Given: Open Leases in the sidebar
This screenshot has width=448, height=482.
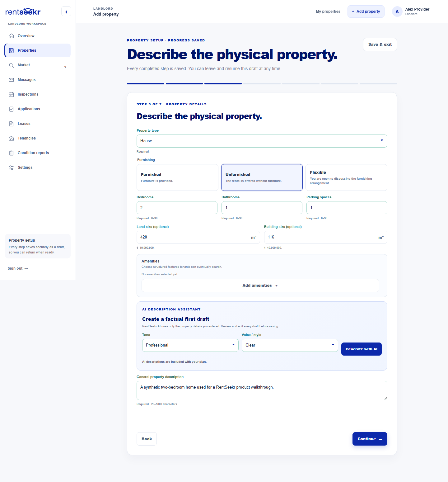Looking at the screenshot, I should point(38,124).
